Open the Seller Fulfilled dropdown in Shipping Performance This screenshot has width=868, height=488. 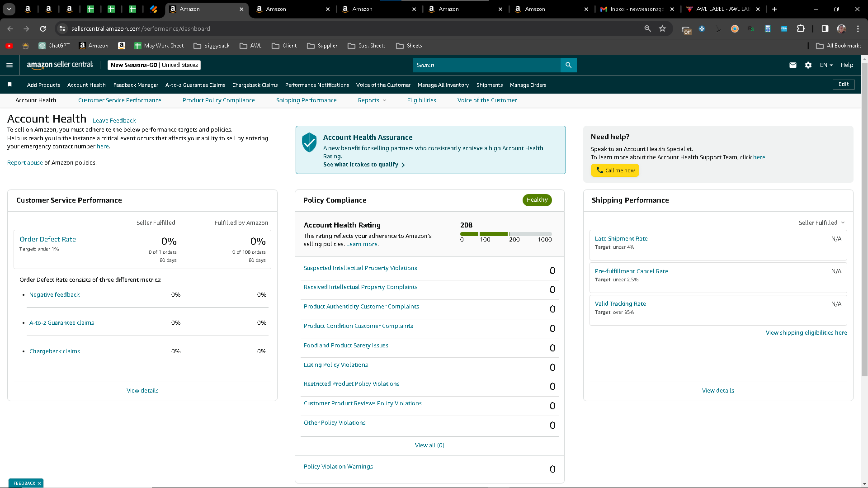click(x=821, y=223)
